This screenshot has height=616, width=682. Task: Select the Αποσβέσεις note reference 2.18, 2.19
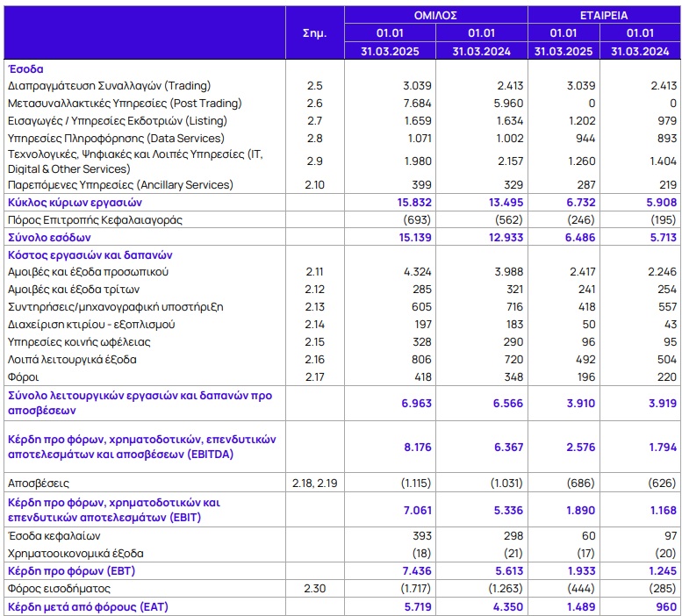pos(315,483)
